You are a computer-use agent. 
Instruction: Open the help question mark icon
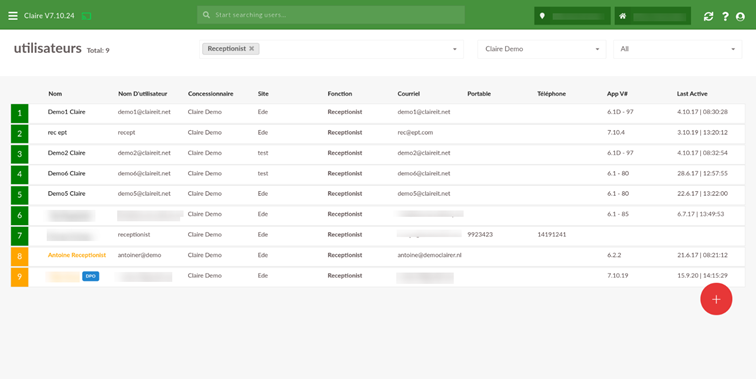[x=725, y=16]
